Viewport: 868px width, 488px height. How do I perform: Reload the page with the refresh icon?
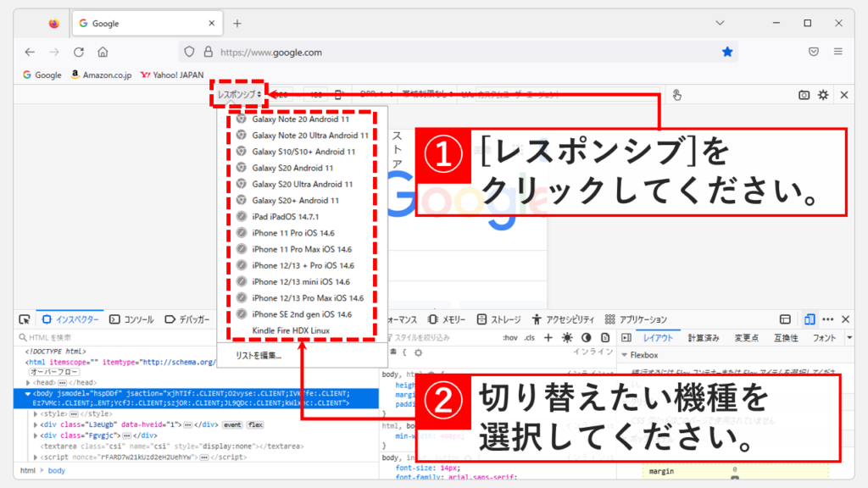coord(79,52)
